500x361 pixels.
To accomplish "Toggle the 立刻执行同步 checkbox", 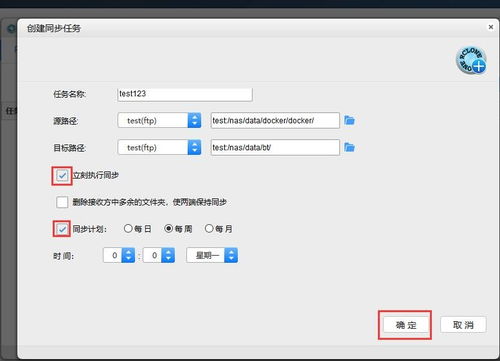I will click(x=62, y=175).
